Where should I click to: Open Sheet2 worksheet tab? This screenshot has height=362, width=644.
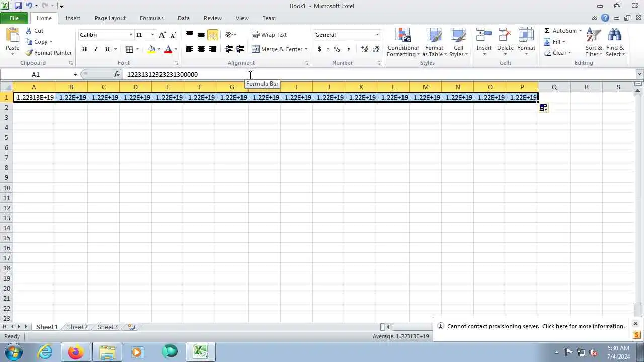(x=77, y=327)
